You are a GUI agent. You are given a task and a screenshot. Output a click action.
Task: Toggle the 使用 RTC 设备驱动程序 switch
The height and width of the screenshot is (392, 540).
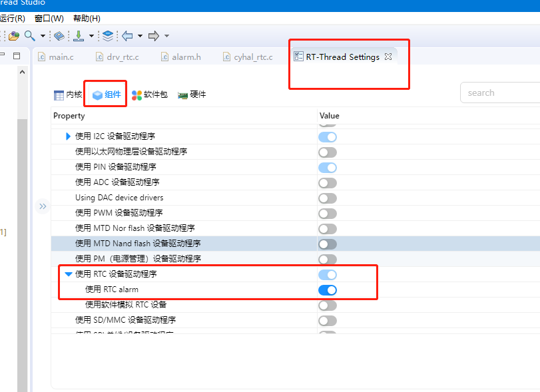pos(328,275)
